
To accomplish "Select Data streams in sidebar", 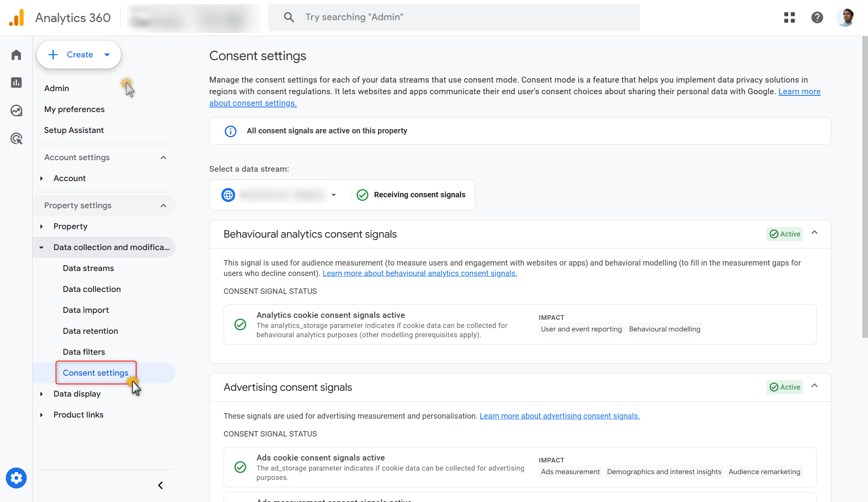I will 88,268.
